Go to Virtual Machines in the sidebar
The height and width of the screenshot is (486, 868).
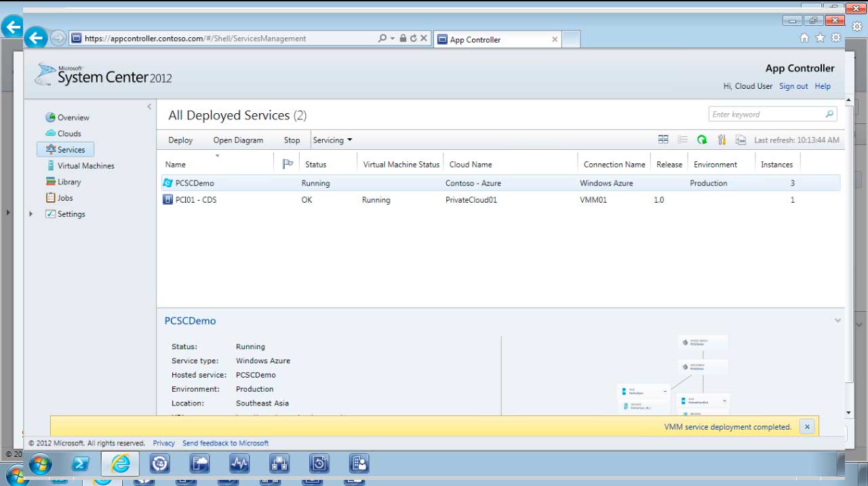[x=80, y=165]
